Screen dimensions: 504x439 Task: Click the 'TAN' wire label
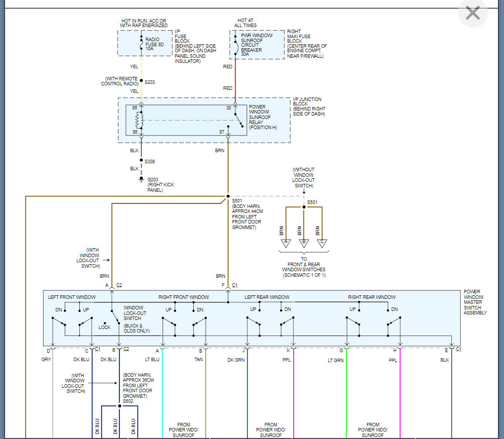click(198, 359)
